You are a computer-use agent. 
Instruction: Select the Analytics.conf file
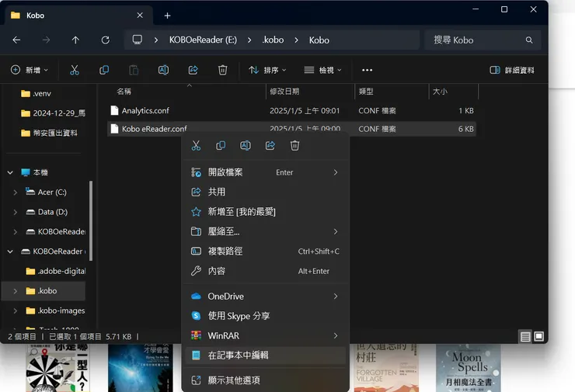click(145, 111)
